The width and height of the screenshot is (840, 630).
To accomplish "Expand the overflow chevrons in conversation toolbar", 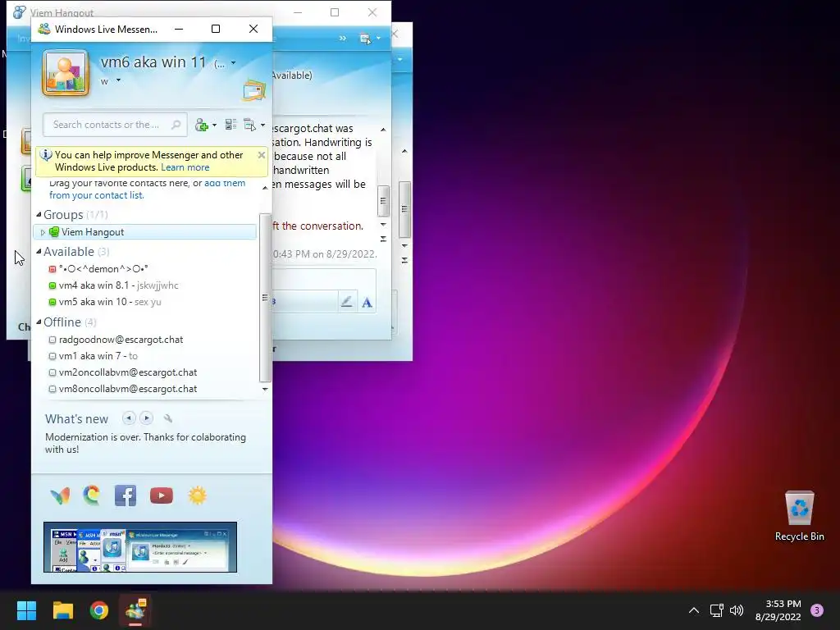I will [x=342, y=39].
